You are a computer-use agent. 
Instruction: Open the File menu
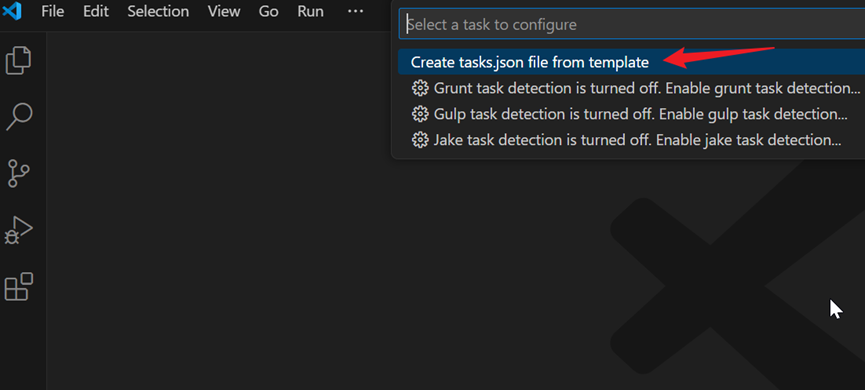(52, 11)
